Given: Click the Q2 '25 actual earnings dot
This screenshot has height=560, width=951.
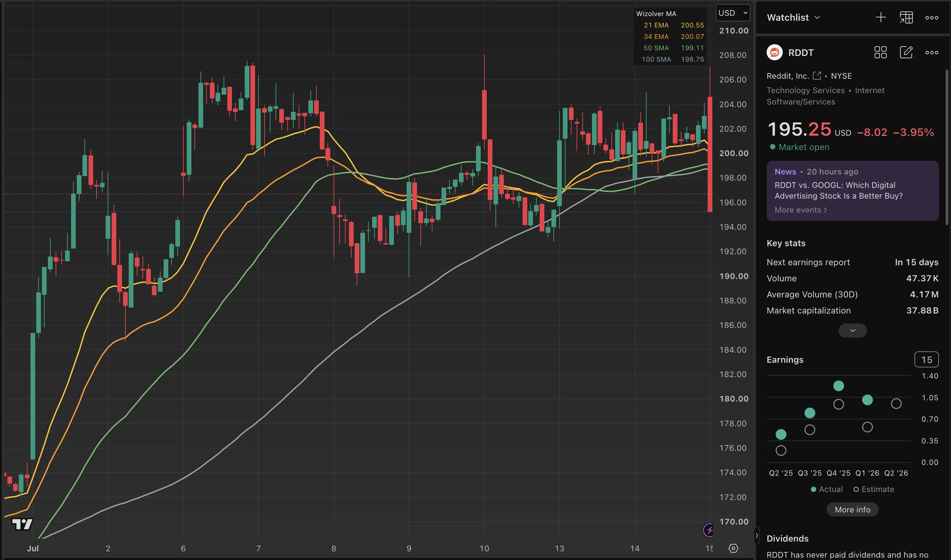Looking at the screenshot, I should click(781, 434).
